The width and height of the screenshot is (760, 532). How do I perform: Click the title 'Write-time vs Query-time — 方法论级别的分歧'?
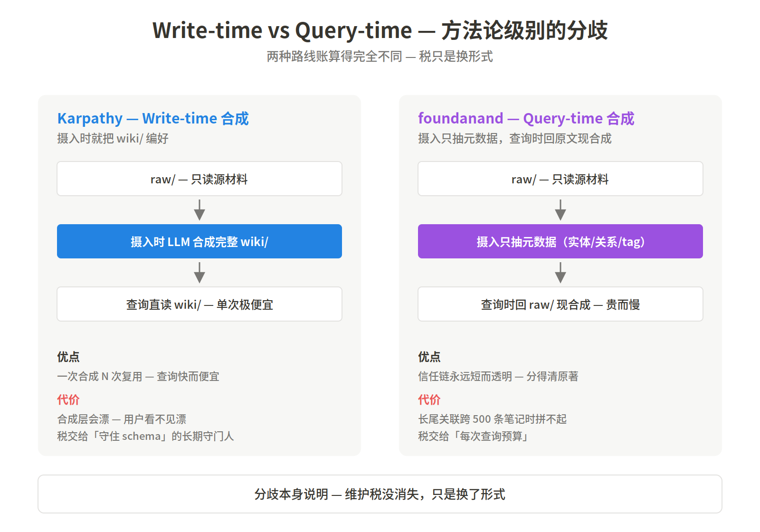tap(380, 30)
